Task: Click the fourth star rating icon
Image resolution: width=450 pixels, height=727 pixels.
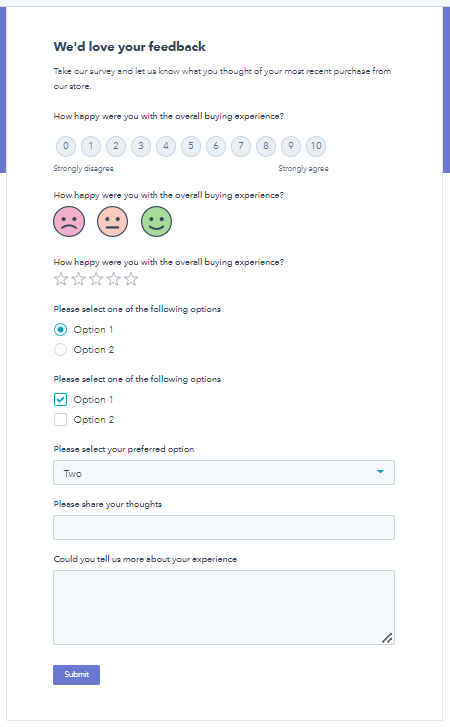Action: [114, 279]
